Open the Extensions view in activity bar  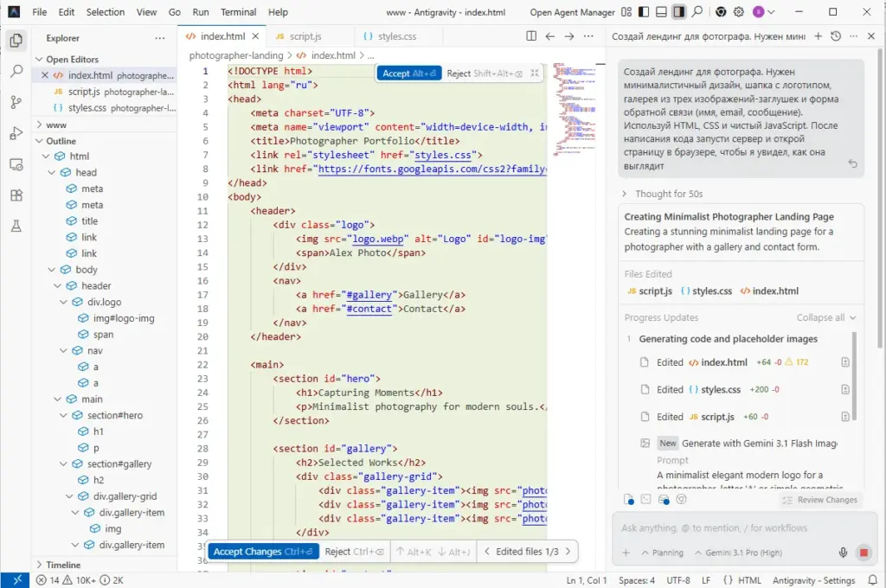click(16, 195)
